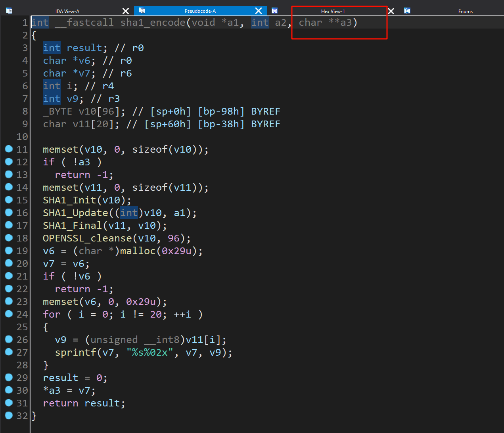
Task: Toggle breakpoint dot on line 27
Action: click(x=9, y=352)
